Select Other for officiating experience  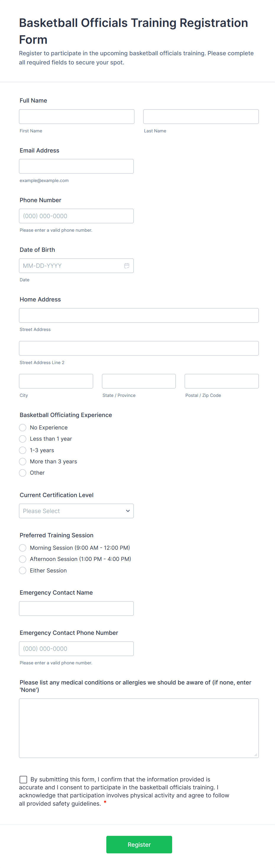point(22,473)
